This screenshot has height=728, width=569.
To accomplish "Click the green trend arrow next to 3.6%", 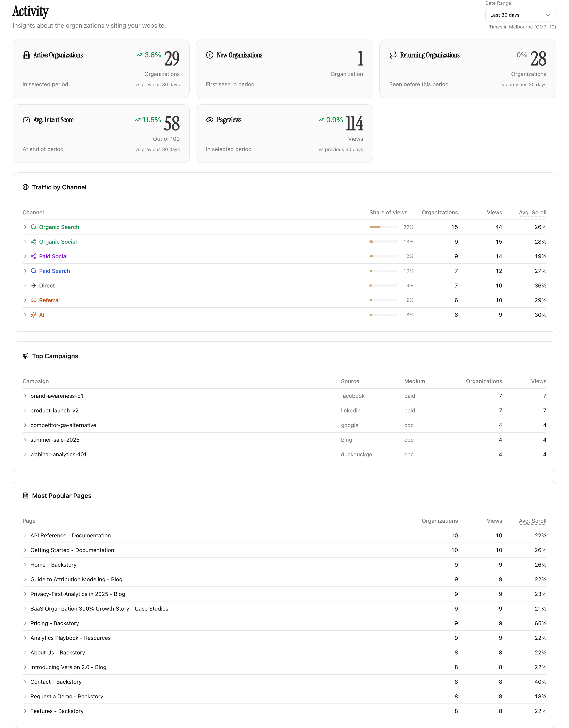I will pos(140,55).
